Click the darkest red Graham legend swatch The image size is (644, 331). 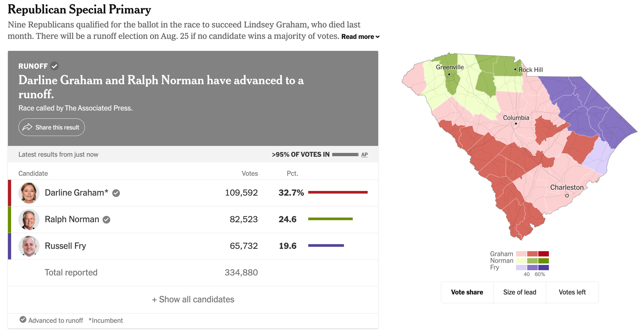tap(544, 254)
